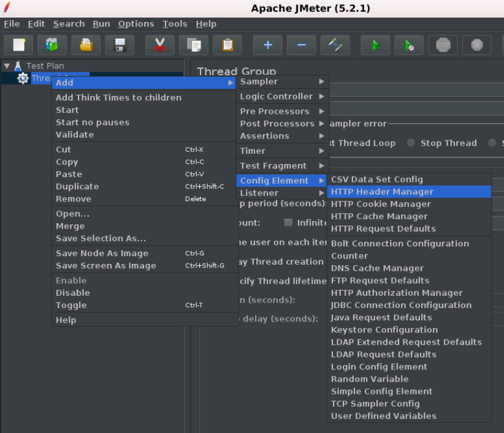Choose HTTP Authorization Manager
This screenshot has height=433, width=504.
point(409,293)
